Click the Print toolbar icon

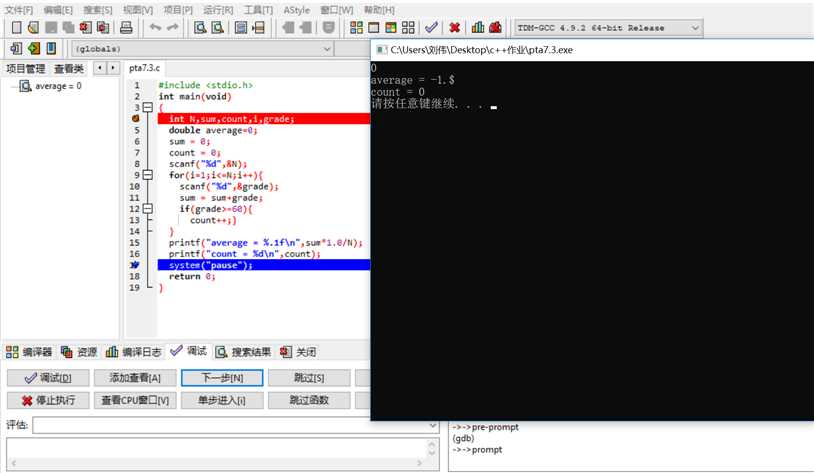[x=126, y=28]
